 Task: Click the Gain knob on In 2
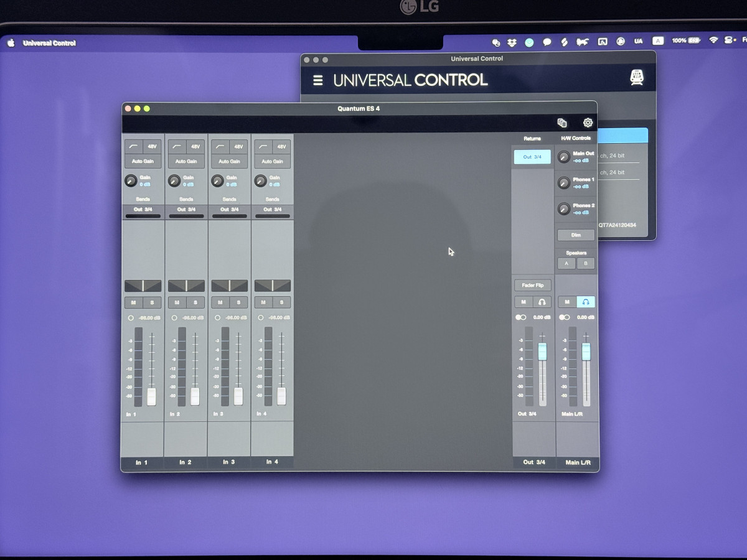pyautogui.click(x=174, y=181)
